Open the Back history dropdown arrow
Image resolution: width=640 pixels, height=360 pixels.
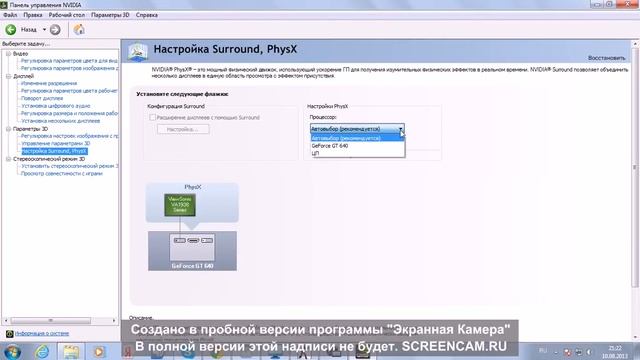click(x=44, y=29)
